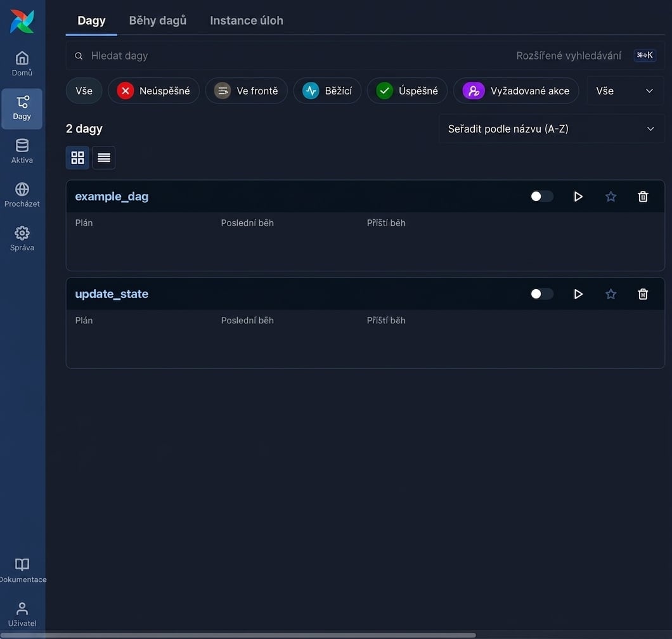Click Plán label in update_state card
The height and width of the screenshot is (639, 672).
tap(84, 321)
